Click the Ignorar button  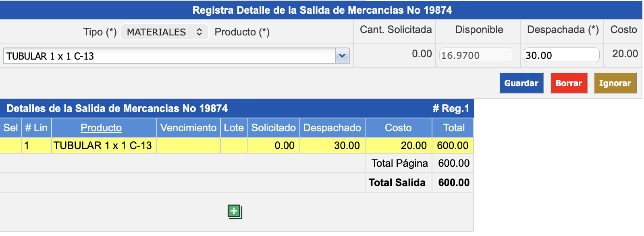(615, 83)
